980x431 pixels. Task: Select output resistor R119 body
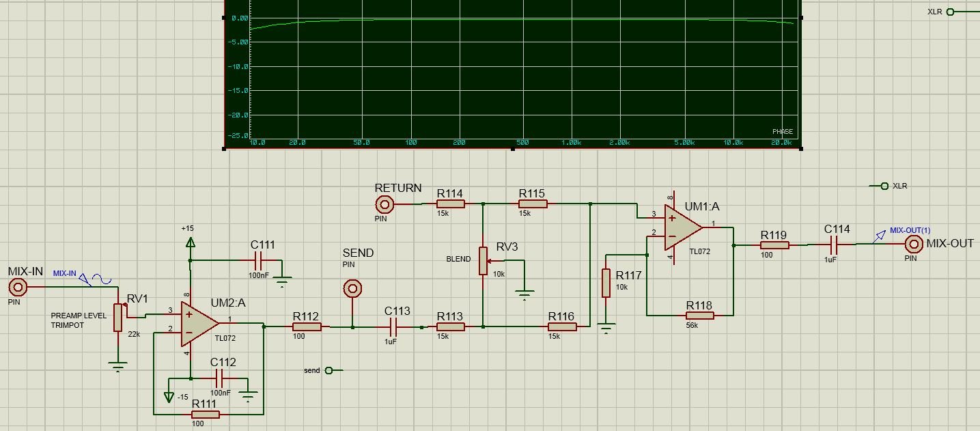pyautogui.click(x=774, y=245)
